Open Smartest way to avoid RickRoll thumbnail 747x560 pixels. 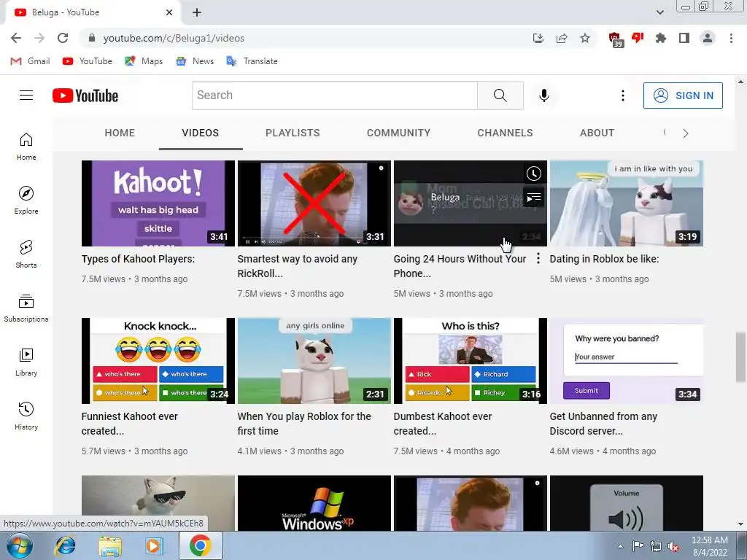coord(314,203)
